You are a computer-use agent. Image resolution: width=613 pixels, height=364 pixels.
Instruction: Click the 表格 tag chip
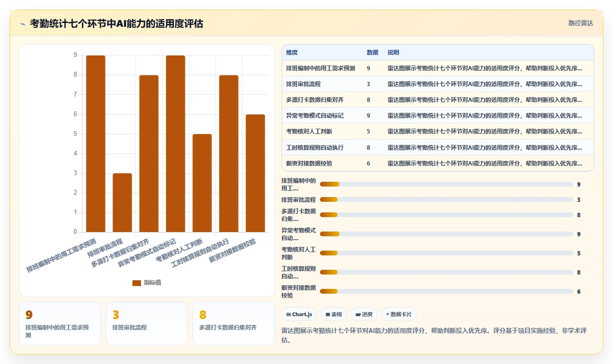[x=334, y=314]
